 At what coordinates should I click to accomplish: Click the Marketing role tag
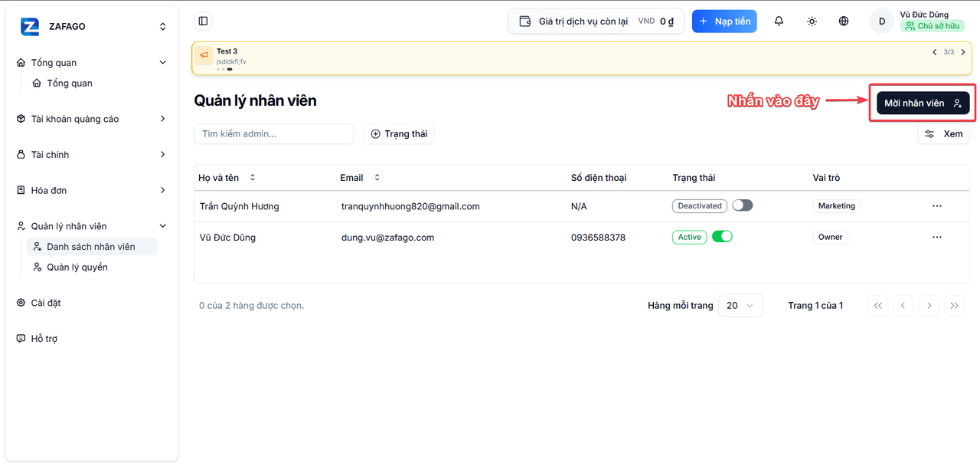tap(837, 206)
